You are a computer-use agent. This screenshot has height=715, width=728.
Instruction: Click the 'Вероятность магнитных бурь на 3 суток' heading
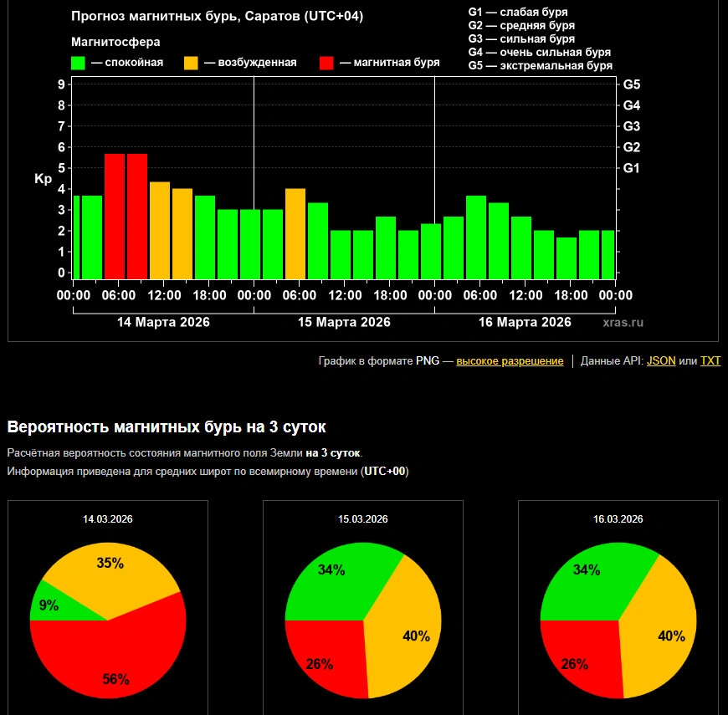coord(167,426)
